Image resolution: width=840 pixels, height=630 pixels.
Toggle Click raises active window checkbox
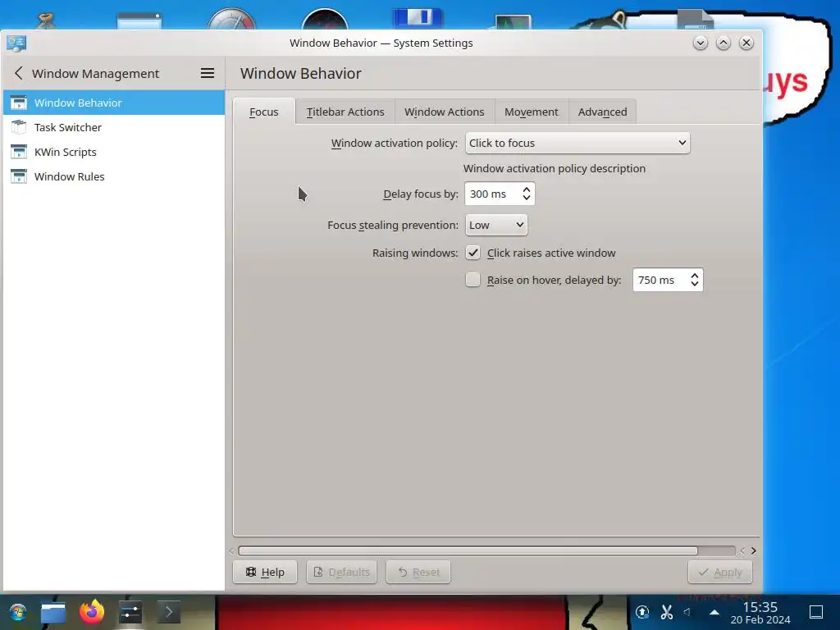pos(472,253)
